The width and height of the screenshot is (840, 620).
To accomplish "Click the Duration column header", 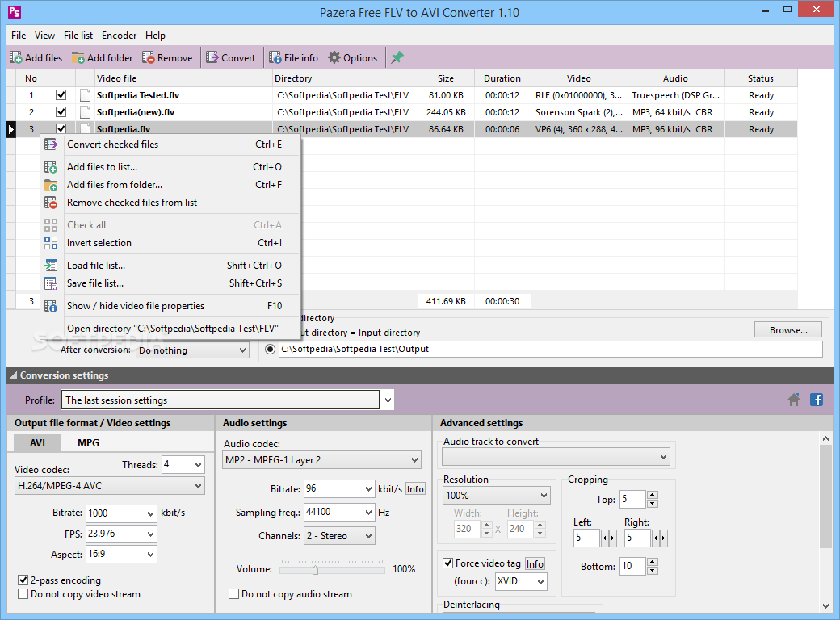I will click(502, 78).
